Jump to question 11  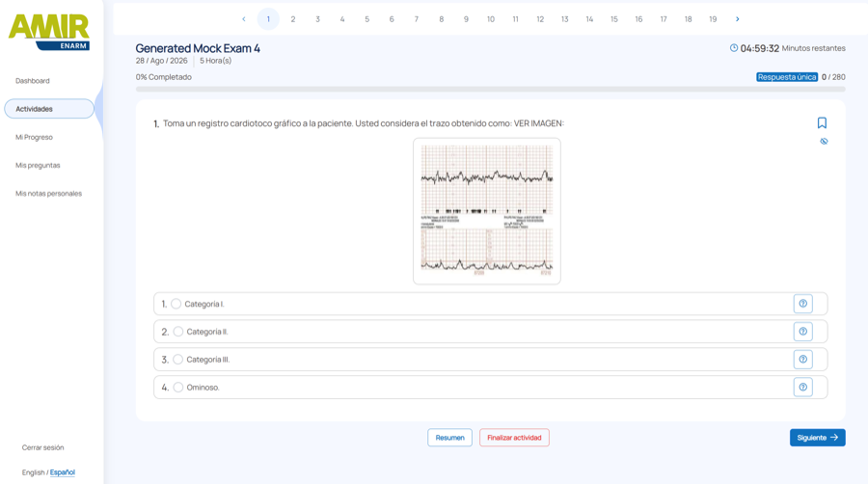point(515,19)
